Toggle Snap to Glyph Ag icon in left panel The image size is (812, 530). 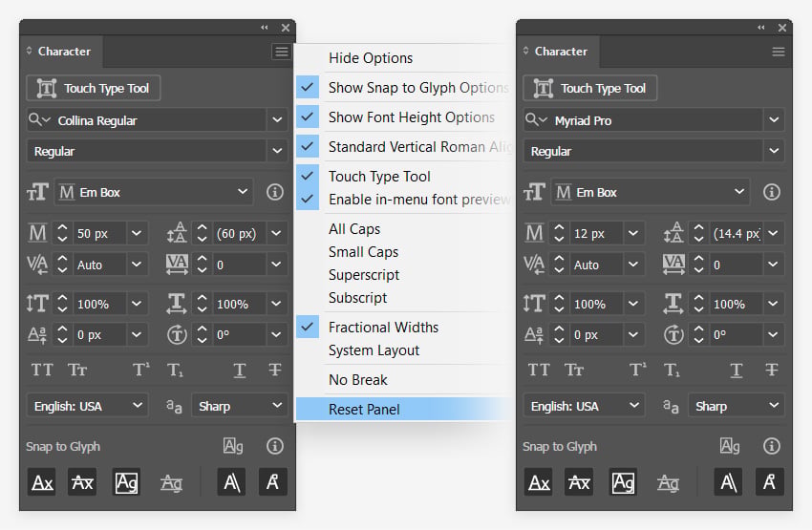coord(233,446)
